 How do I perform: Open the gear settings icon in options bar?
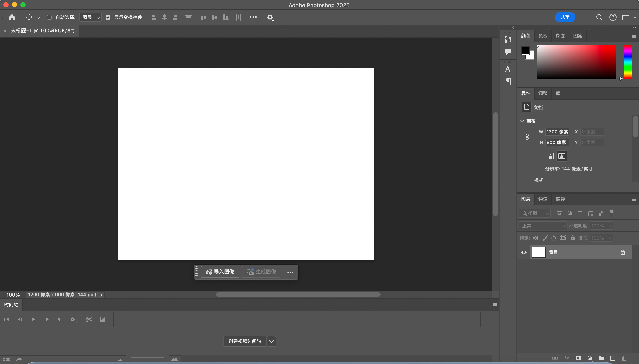point(270,17)
